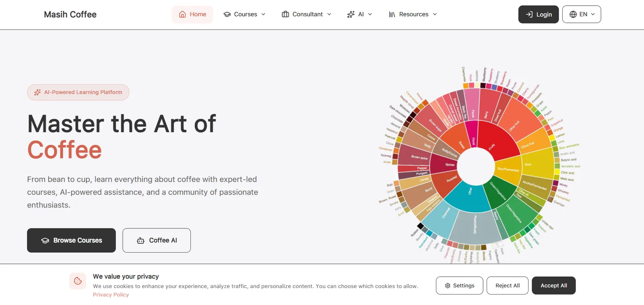Click the house icon for Home
The image size is (644, 305).
182,15
